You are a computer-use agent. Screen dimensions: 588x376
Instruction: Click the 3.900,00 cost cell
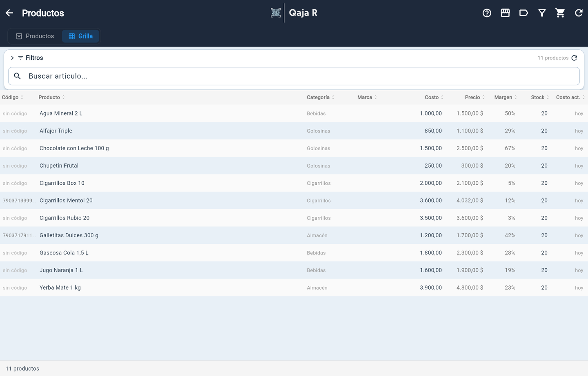pos(431,288)
